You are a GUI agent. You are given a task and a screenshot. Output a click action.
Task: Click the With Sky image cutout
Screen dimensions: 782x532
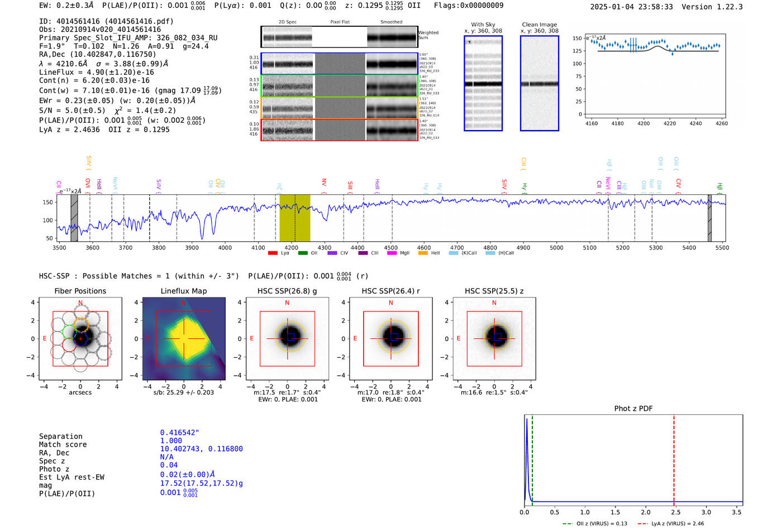click(483, 83)
